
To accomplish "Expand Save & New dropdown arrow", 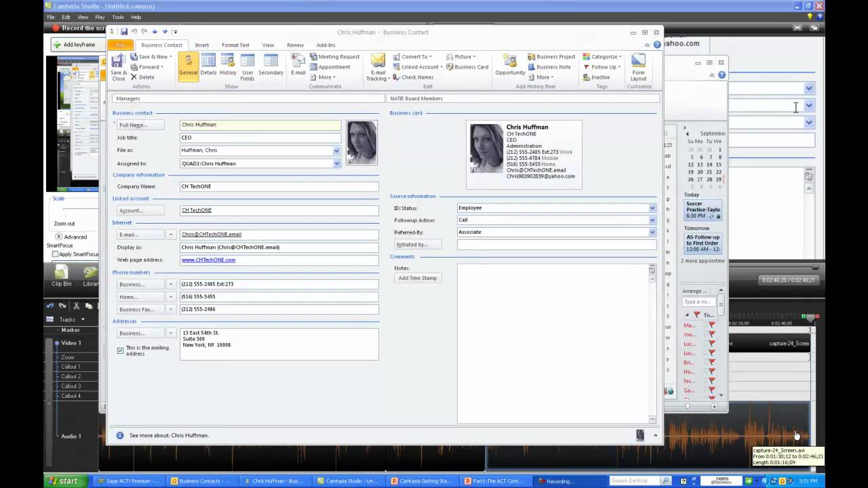I will 170,57.
